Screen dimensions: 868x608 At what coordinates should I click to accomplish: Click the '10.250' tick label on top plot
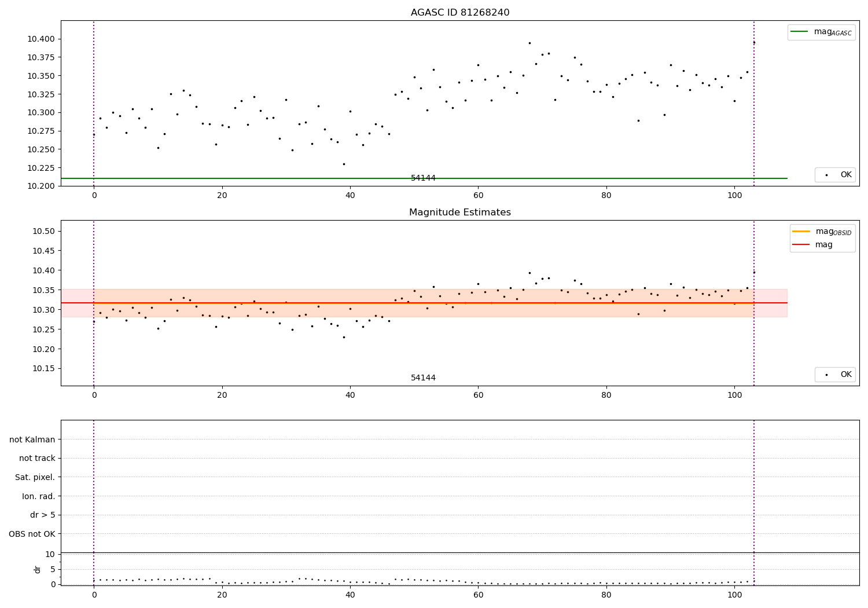(x=41, y=149)
